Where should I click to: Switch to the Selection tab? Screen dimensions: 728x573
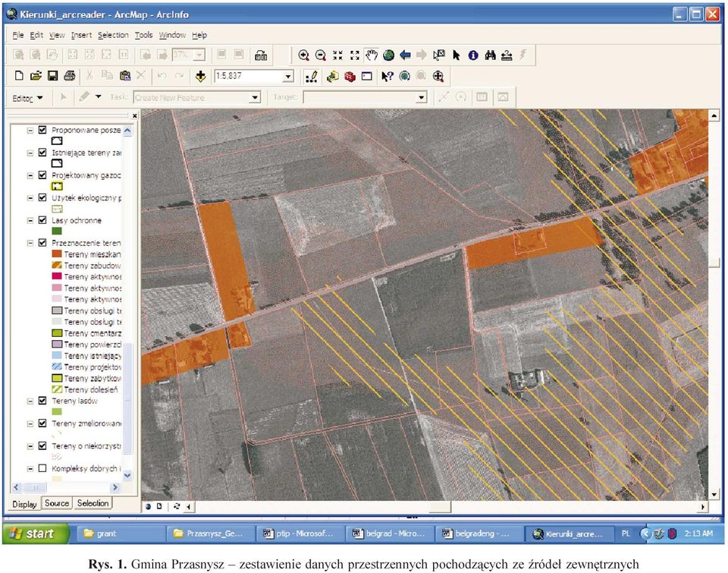(93, 503)
